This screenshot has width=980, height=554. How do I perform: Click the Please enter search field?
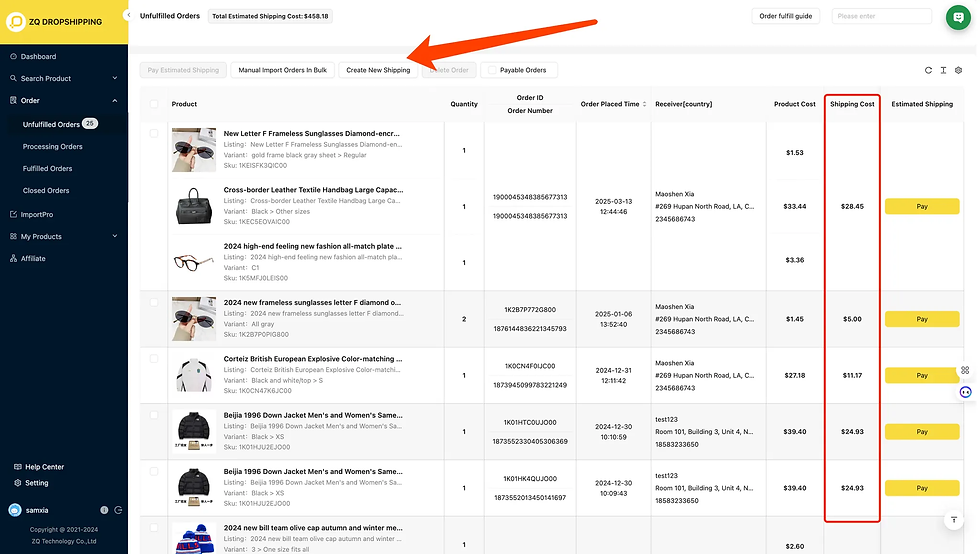(x=881, y=16)
